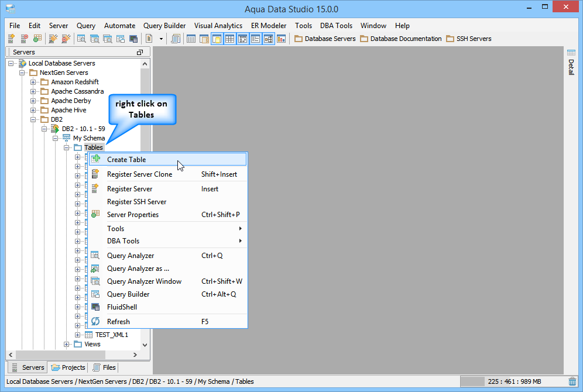Open Query Analyzer from the toolbar icon
Image resolution: width=583 pixels, height=392 pixels.
[81, 38]
